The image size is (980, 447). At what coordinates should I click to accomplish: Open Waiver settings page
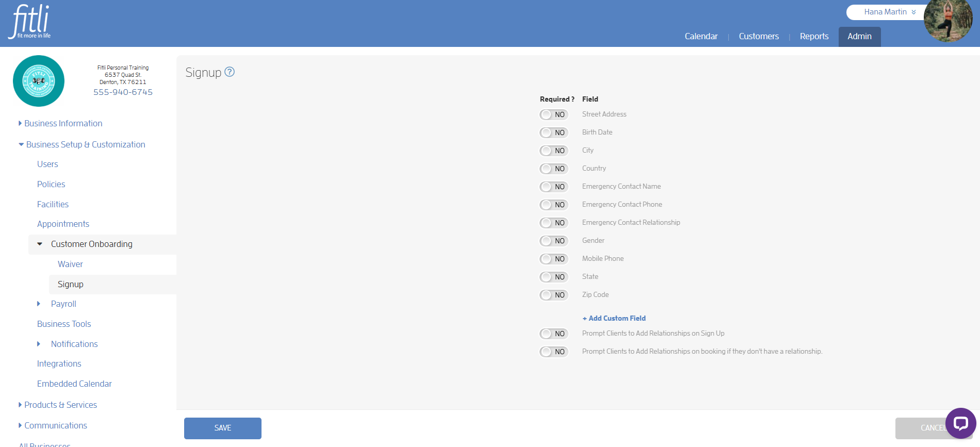[70, 264]
